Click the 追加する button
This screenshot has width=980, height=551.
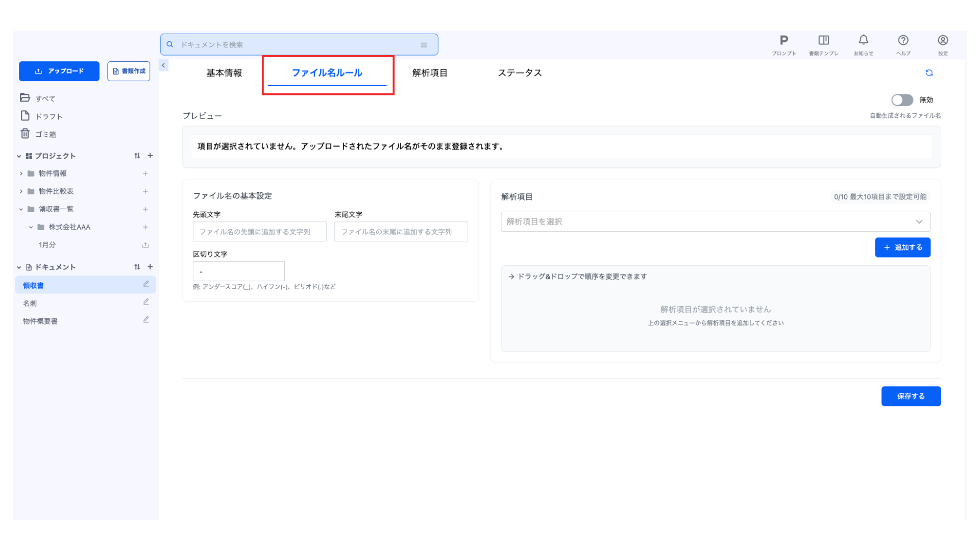click(902, 247)
